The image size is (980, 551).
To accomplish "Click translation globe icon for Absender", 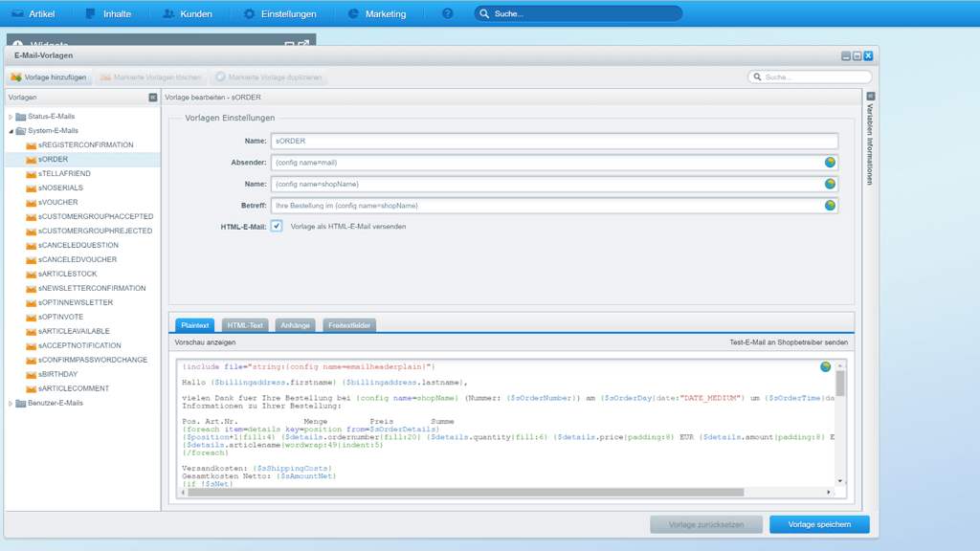I will pyautogui.click(x=830, y=163).
